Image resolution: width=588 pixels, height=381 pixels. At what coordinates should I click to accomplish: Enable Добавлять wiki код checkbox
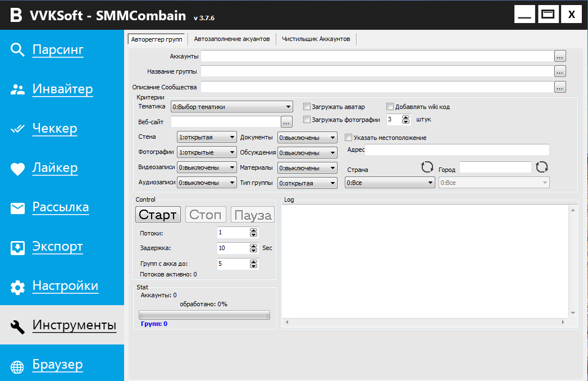point(390,107)
